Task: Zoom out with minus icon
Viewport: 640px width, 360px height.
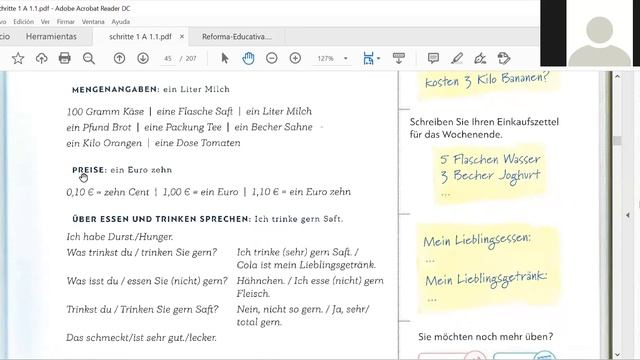Action: tap(271, 58)
